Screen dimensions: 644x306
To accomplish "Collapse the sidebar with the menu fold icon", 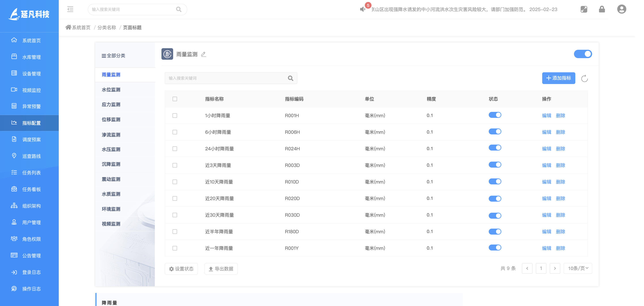I will [x=70, y=9].
